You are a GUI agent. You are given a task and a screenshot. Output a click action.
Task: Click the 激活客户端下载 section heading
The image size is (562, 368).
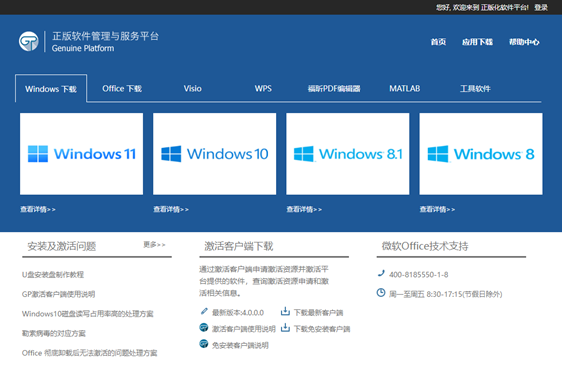(239, 246)
